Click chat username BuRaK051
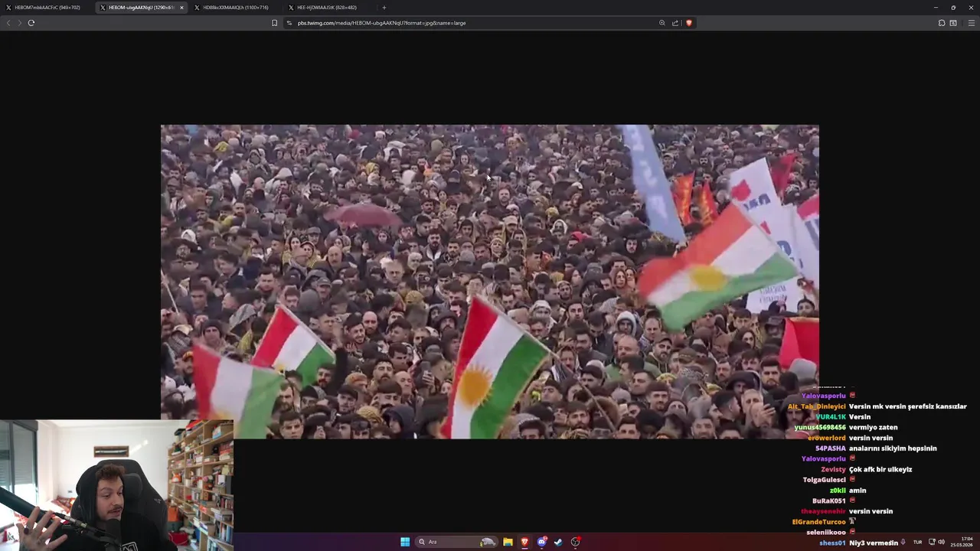 (829, 500)
